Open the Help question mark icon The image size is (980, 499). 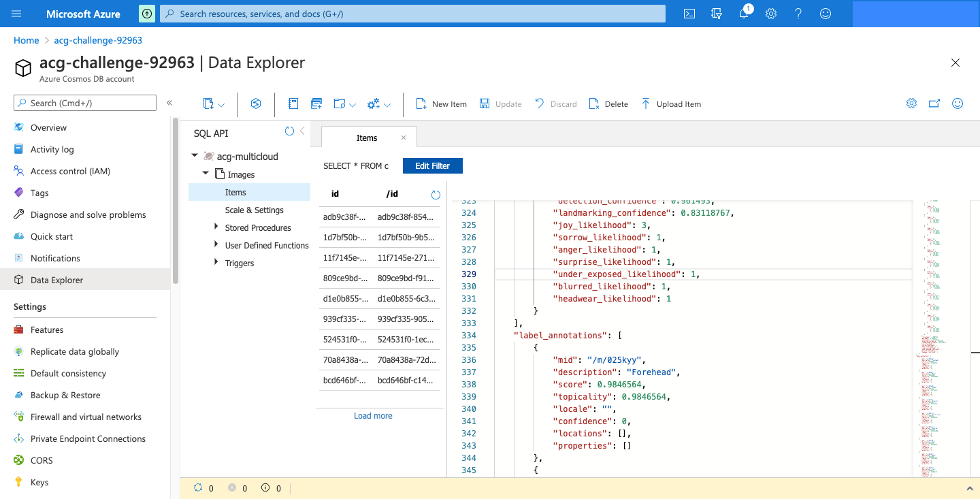798,14
